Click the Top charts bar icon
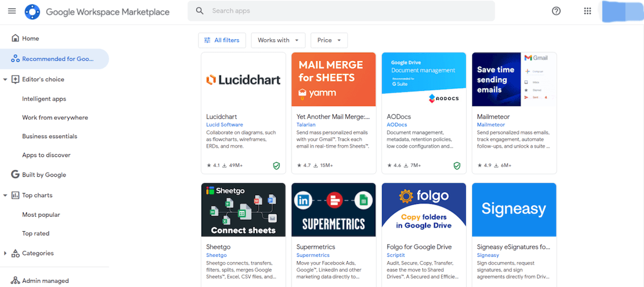 click(x=15, y=196)
